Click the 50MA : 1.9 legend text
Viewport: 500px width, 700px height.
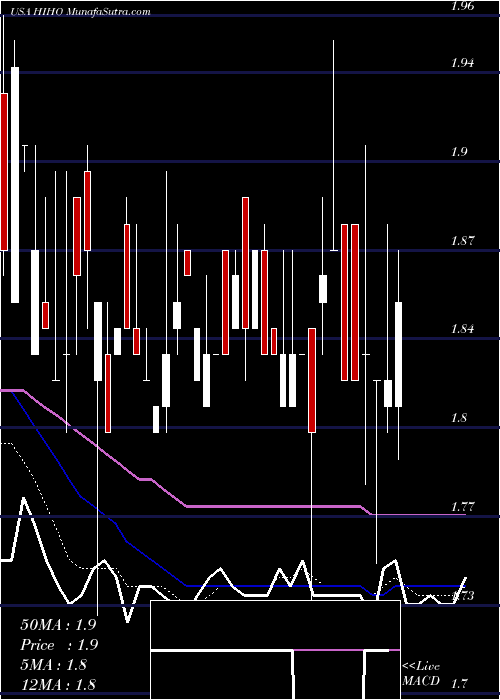(x=58, y=625)
